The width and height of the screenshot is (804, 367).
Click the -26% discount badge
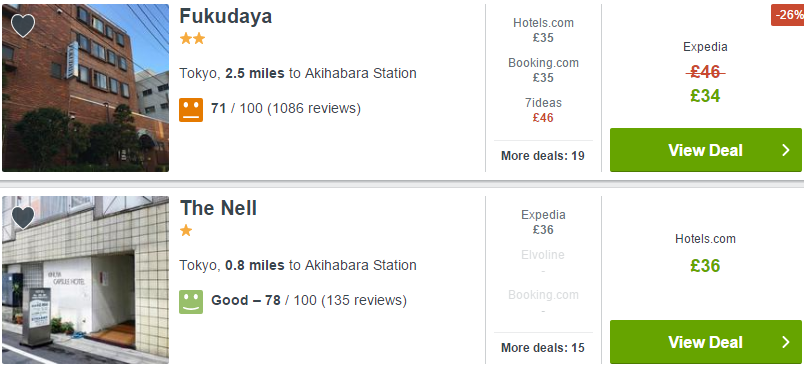pos(788,15)
